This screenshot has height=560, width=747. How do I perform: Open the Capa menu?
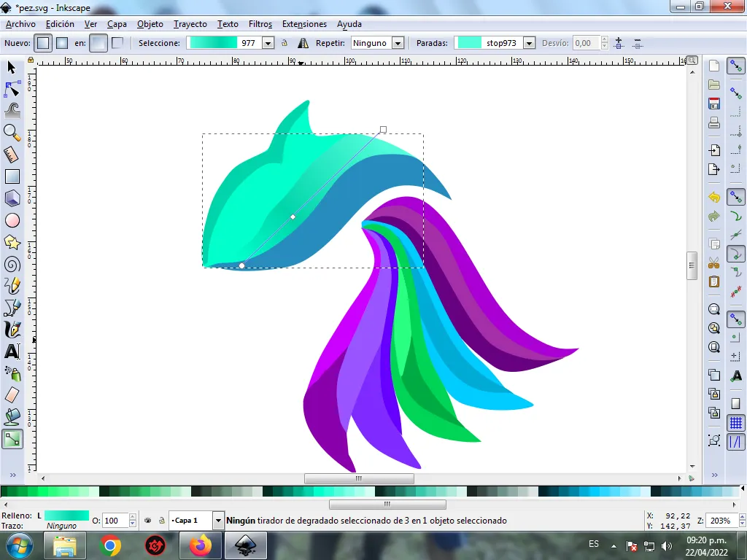[117, 24]
